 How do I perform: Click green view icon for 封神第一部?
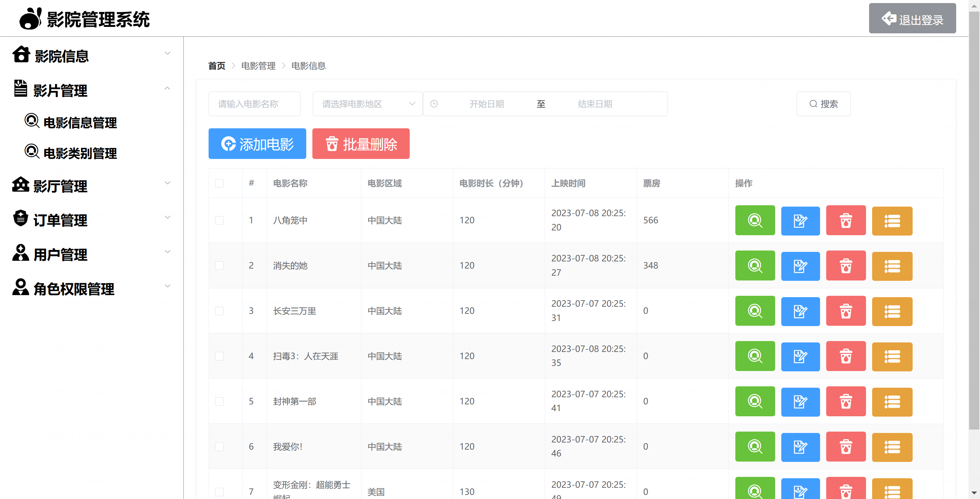click(755, 401)
